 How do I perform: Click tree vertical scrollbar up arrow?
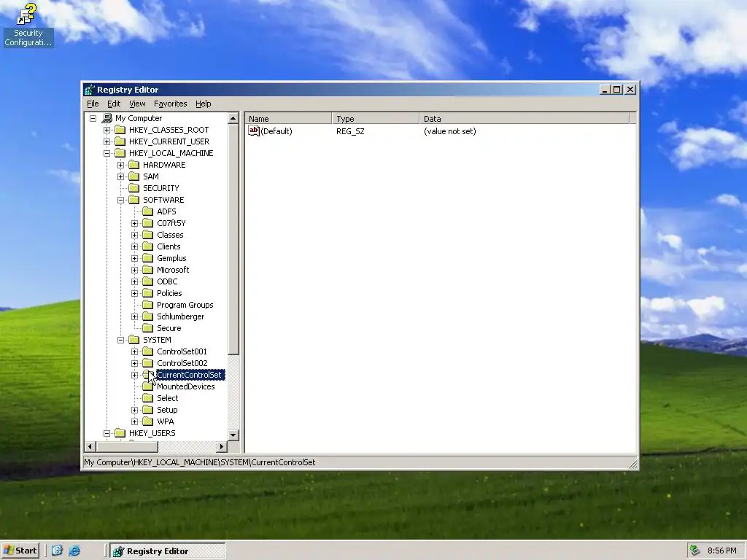(x=233, y=118)
